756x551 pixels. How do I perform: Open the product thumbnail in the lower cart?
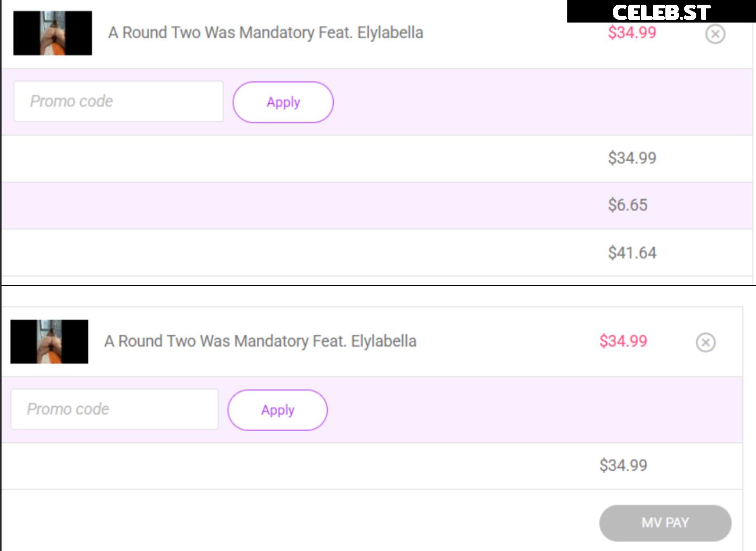49,341
